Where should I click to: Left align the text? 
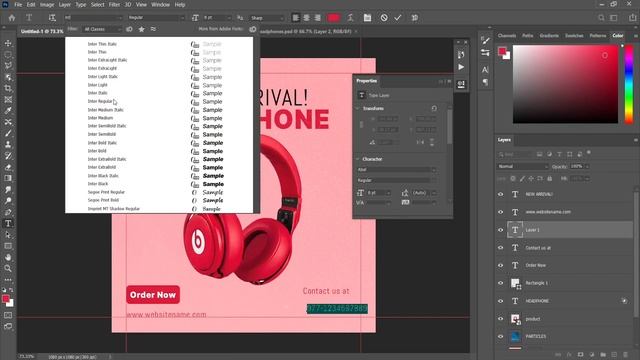[x=296, y=18]
